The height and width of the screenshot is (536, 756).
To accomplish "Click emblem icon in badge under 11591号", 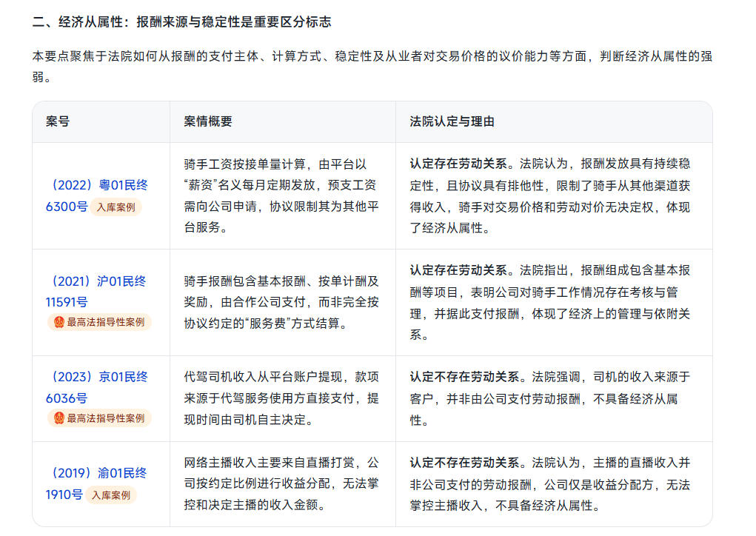I will [x=58, y=322].
